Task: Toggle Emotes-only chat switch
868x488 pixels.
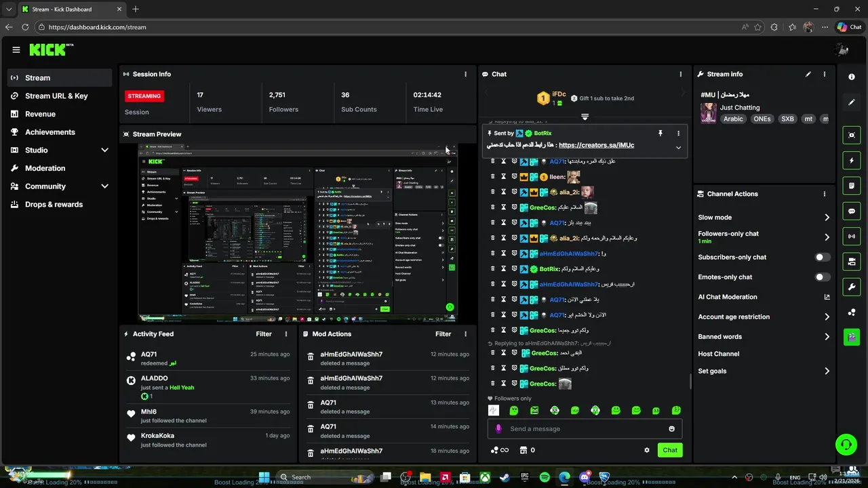Action: [822, 277]
